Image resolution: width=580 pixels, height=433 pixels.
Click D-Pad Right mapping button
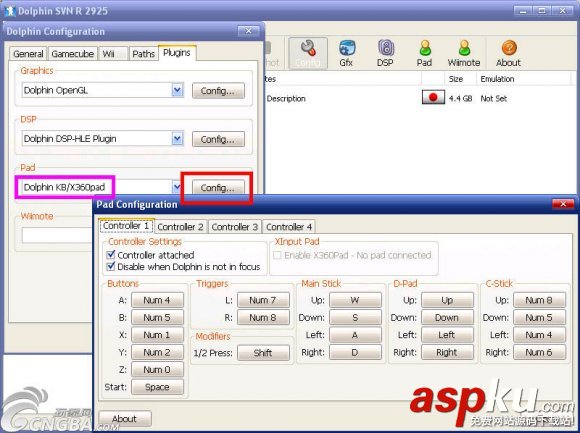(447, 352)
